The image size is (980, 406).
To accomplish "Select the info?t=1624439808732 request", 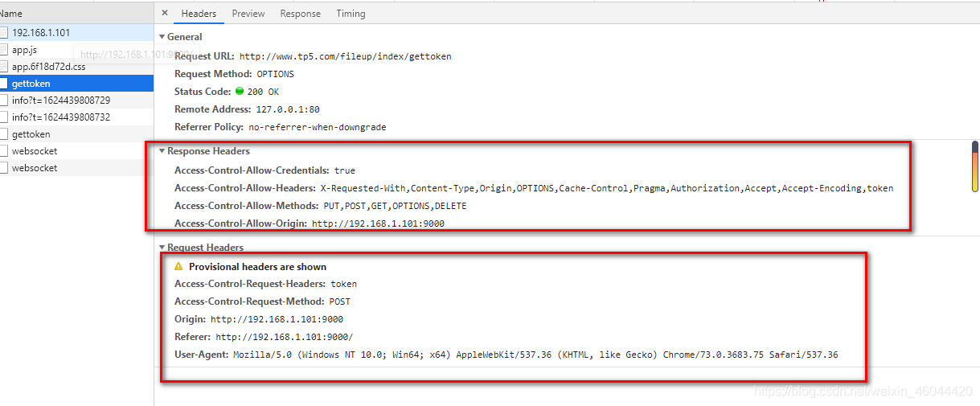I will point(76,117).
